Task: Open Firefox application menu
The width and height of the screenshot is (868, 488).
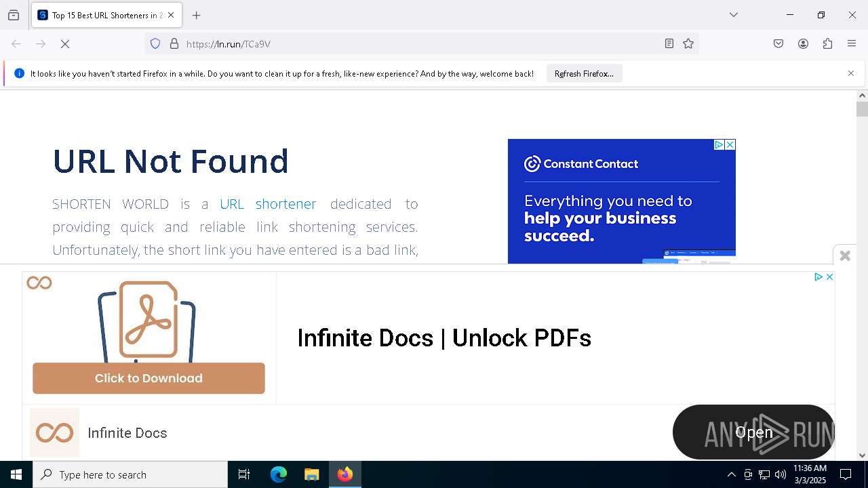Action: coord(852,44)
